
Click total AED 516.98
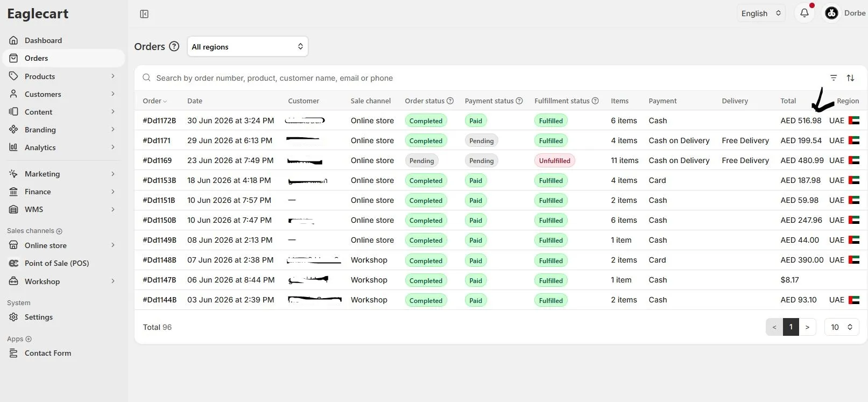coord(801,121)
